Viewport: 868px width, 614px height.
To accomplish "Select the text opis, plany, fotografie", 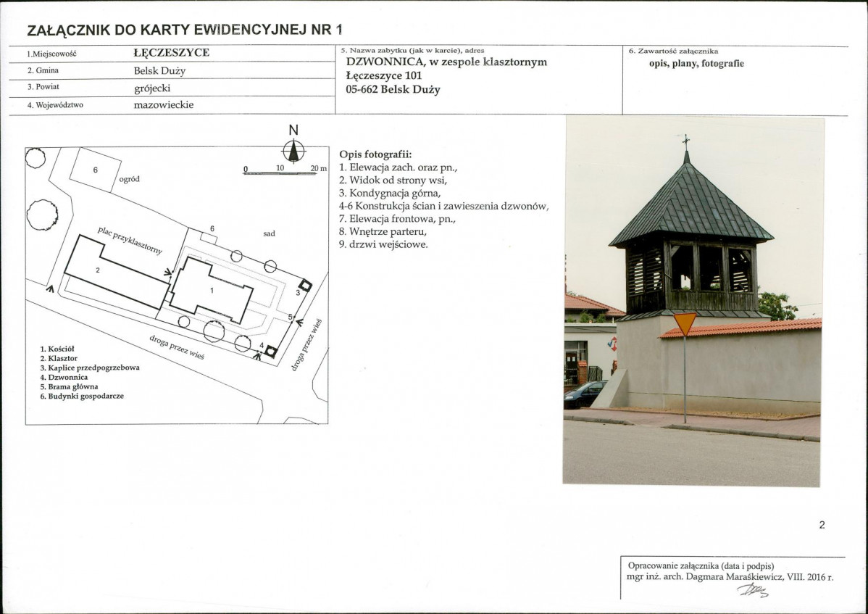I will pos(696,64).
